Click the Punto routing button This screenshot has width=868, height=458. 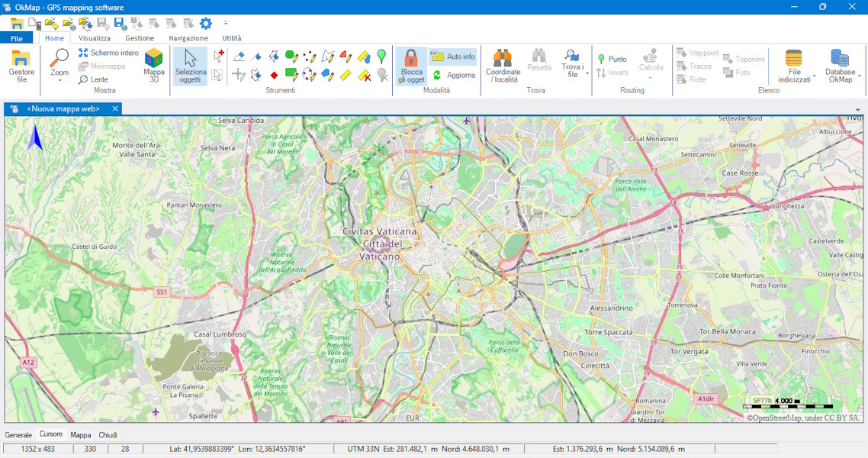point(612,59)
